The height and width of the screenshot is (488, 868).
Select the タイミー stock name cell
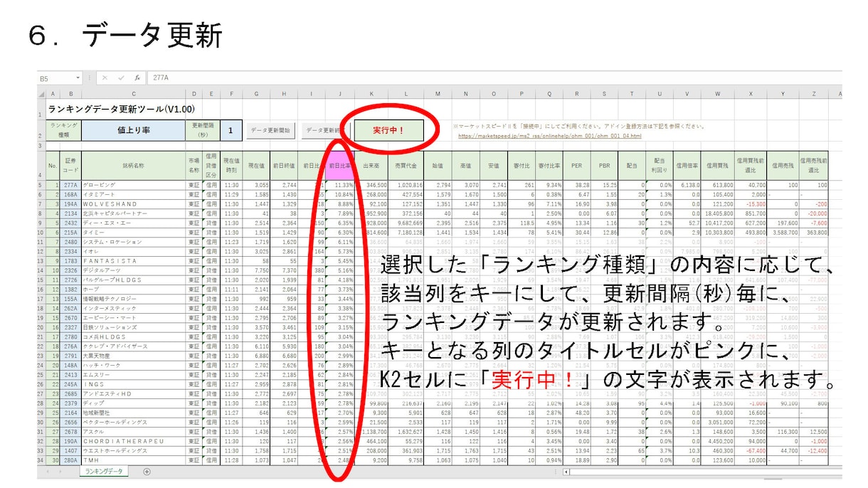point(134,232)
